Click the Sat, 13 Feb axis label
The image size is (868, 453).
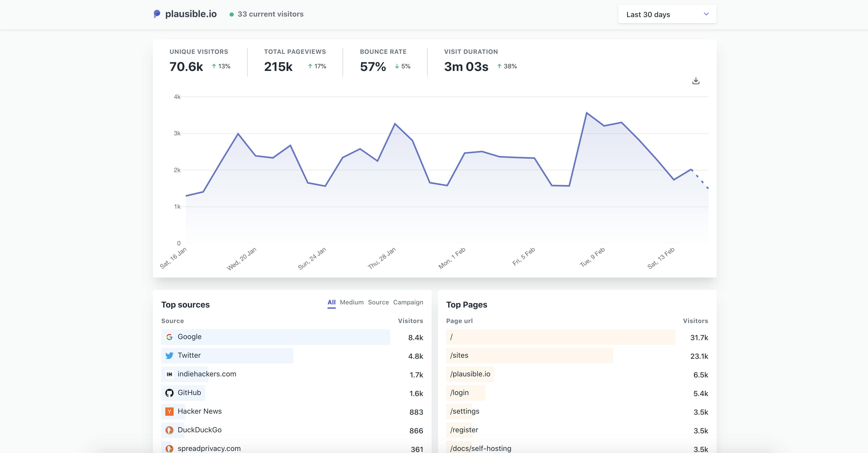click(661, 258)
